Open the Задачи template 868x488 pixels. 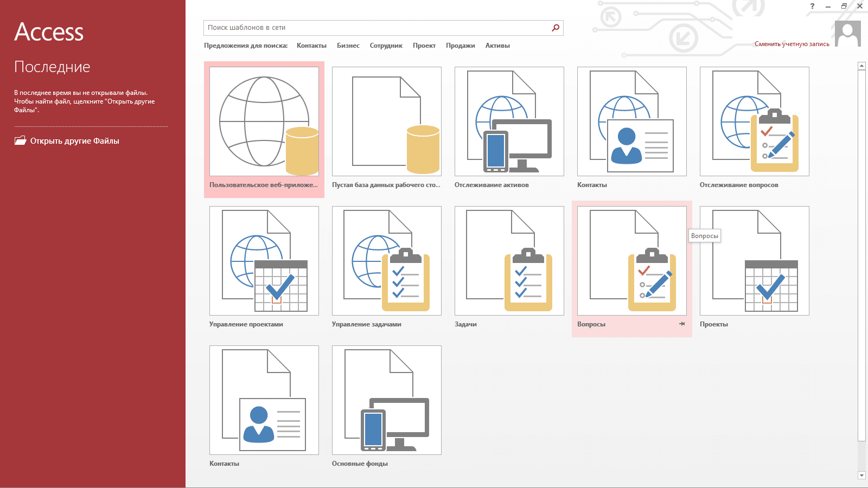[509, 268]
